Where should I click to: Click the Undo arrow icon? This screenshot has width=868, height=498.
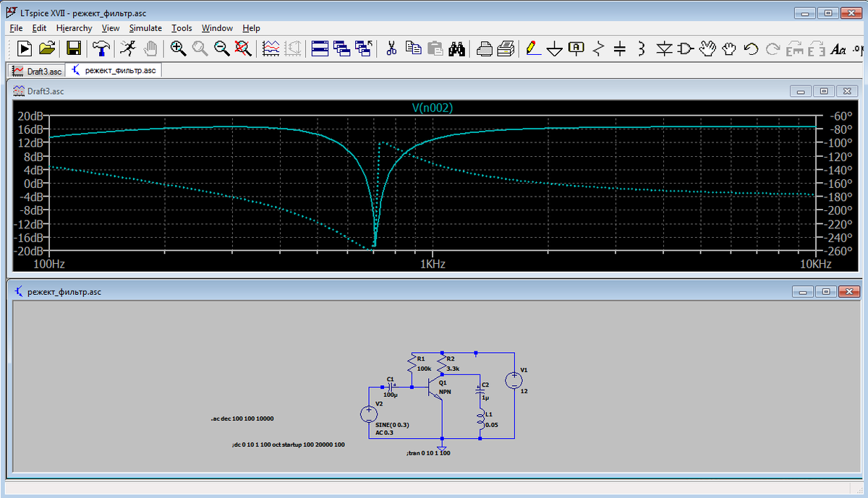(x=751, y=48)
